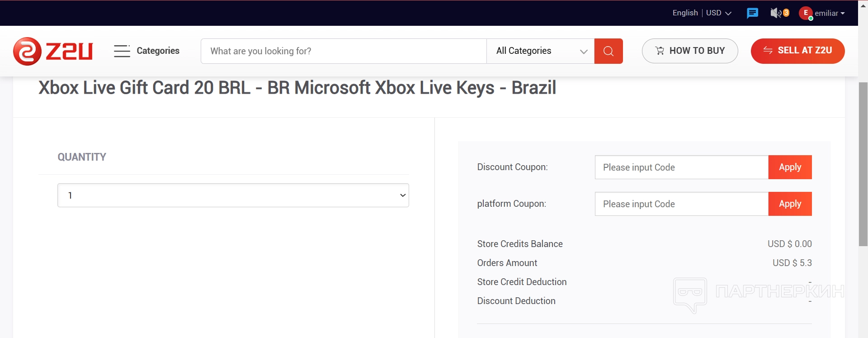Open the Categories hamburger menu icon
This screenshot has width=868, height=338.
tap(122, 51)
